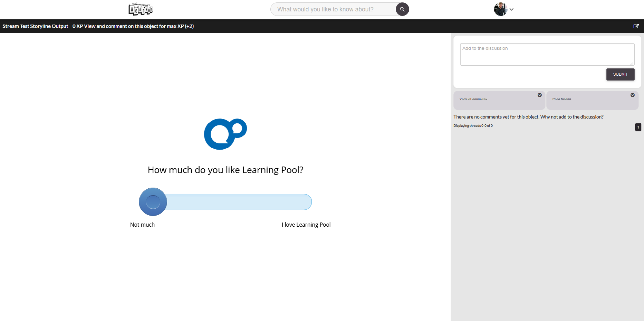This screenshot has width=644, height=321.
Task: Grab the comment box resize handle
Action: point(632,63)
